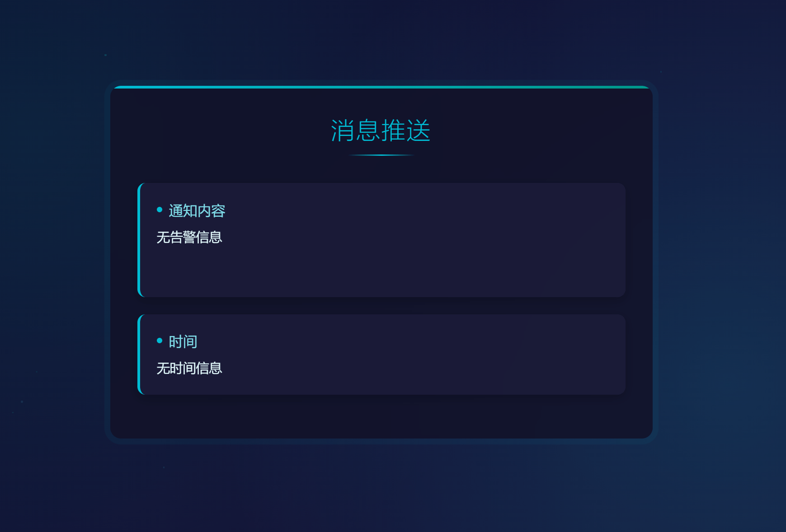Click panel area below the 时间 card
786x532 pixels.
pos(381,416)
